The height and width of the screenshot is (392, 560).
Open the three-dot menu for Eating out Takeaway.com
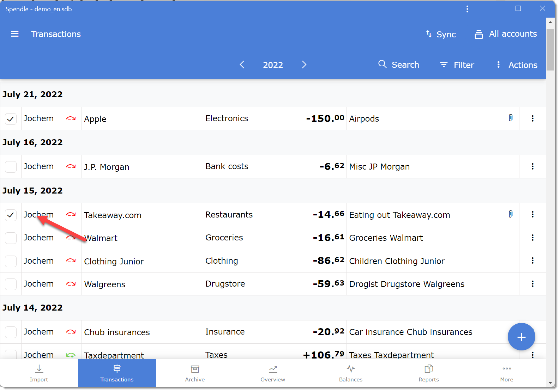pos(532,214)
